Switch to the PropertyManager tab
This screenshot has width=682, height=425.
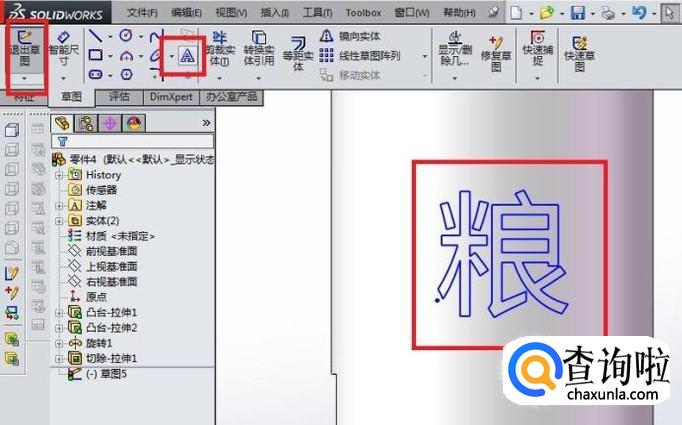[86, 124]
